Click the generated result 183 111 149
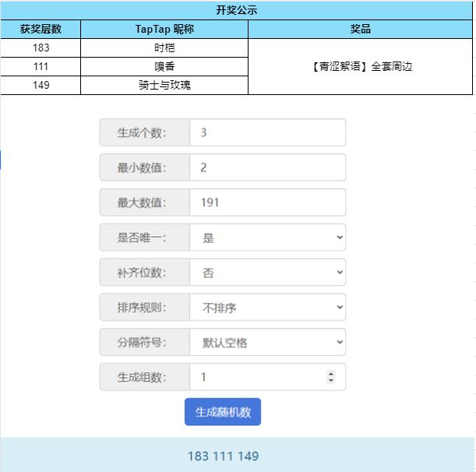Image resolution: width=476 pixels, height=472 pixels. click(x=223, y=456)
